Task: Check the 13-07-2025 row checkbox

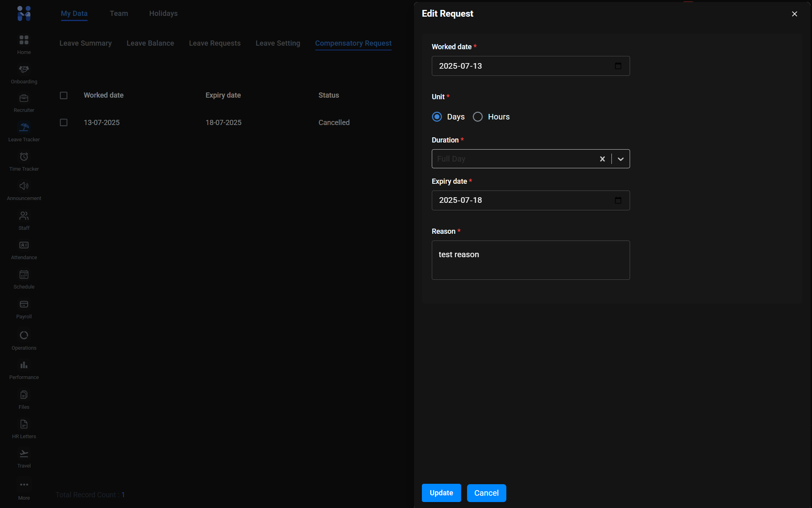Action: pos(63,123)
